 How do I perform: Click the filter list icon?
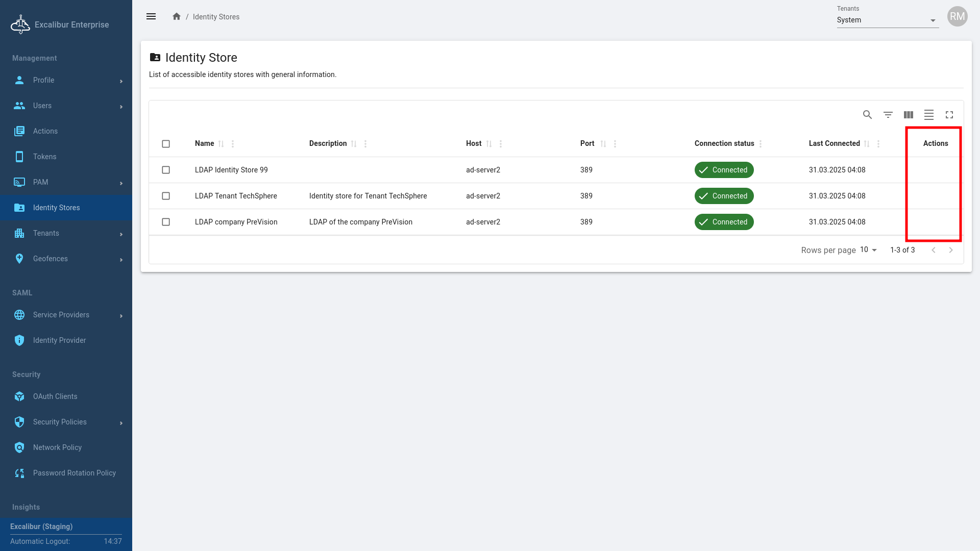point(888,115)
